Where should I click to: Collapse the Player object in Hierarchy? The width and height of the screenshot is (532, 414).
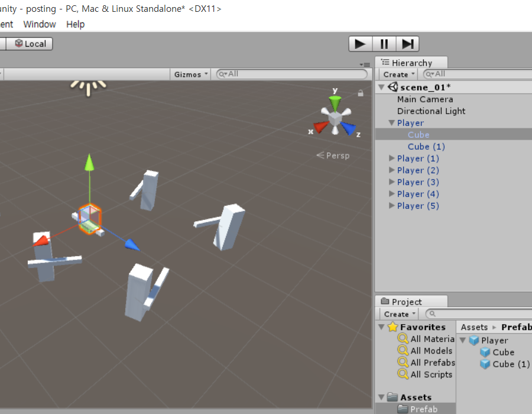pyautogui.click(x=391, y=123)
